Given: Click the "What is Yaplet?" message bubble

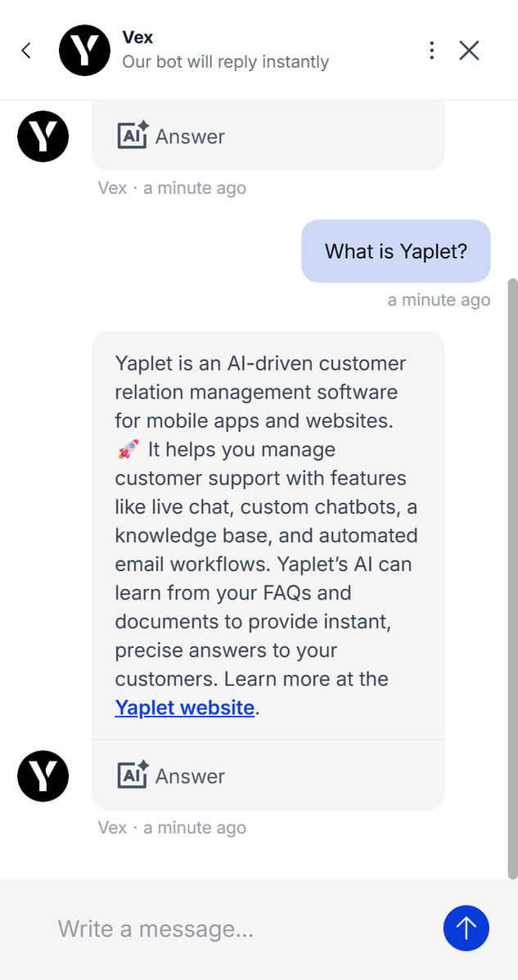Looking at the screenshot, I should point(396,251).
